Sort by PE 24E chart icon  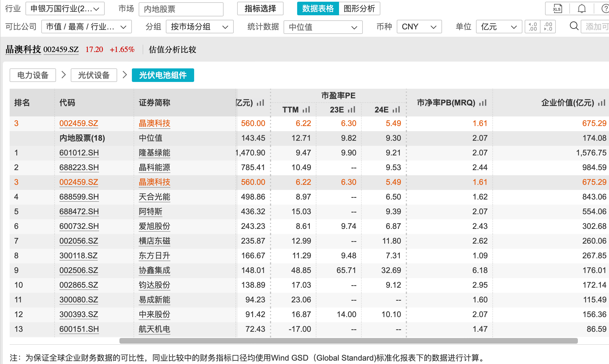click(396, 110)
